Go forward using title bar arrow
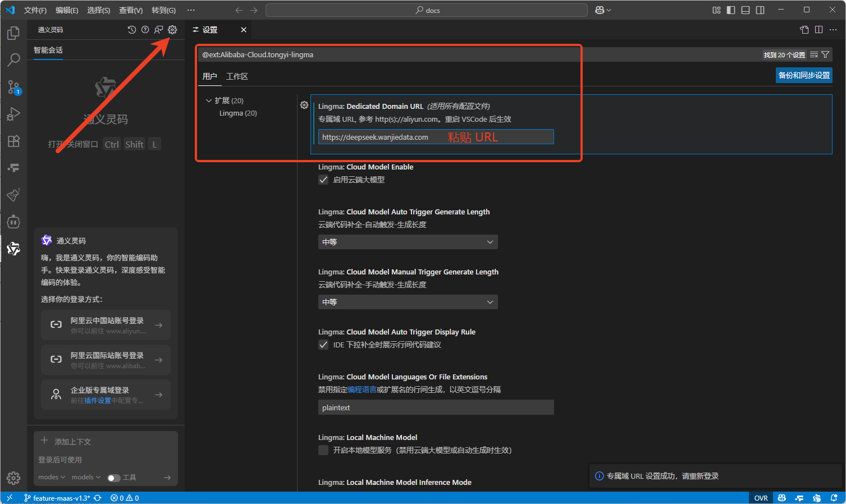This screenshot has height=504, width=846. [254, 10]
